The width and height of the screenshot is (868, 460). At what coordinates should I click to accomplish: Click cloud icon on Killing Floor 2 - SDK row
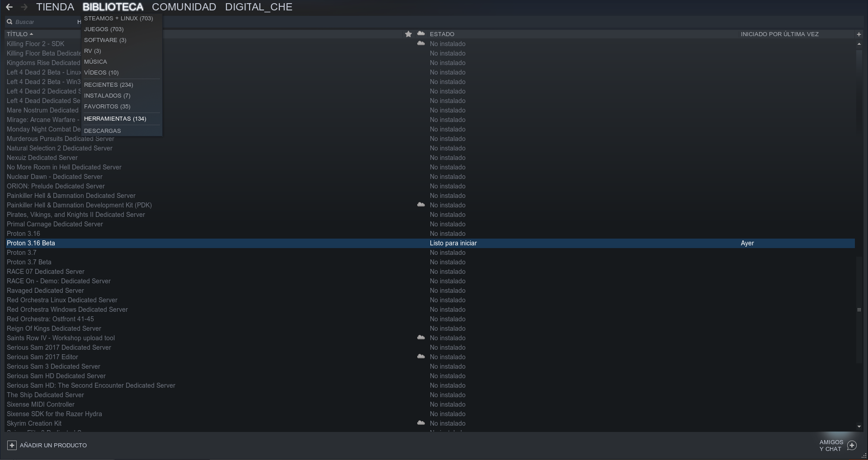[x=421, y=43]
